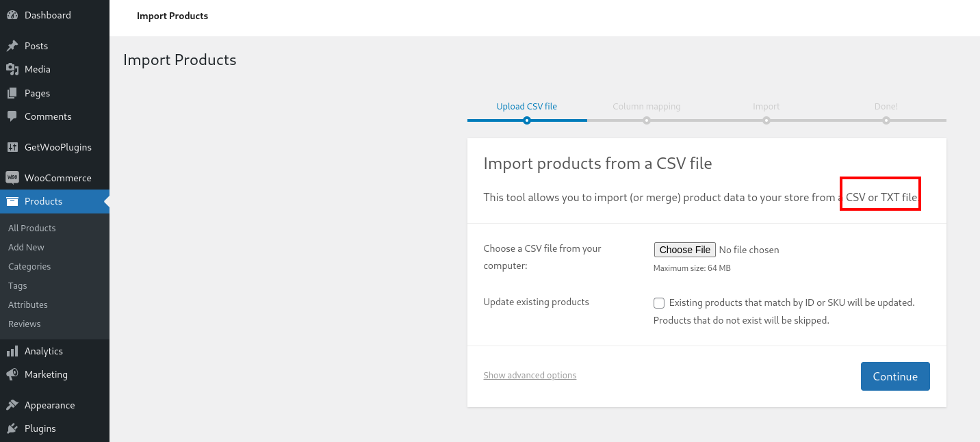Click the Continue button
This screenshot has width=980, height=442.
[x=895, y=376]
